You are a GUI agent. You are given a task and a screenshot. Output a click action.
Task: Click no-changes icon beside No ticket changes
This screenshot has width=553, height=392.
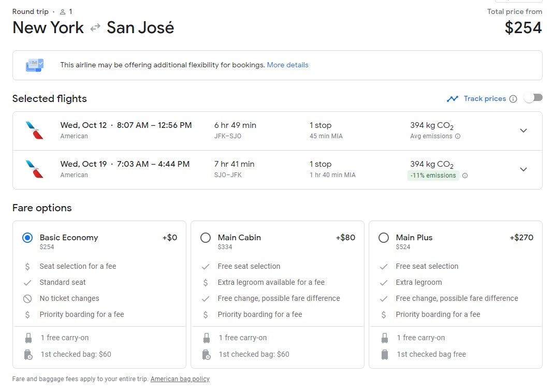(27, 298)
